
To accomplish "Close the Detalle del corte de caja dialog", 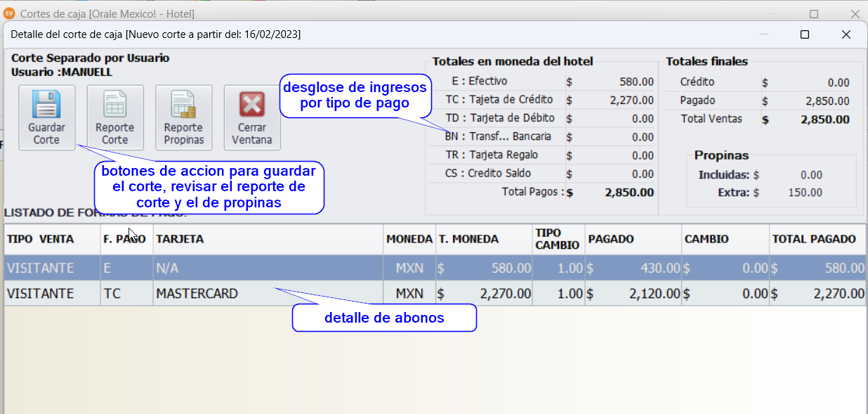I will 846,34.
